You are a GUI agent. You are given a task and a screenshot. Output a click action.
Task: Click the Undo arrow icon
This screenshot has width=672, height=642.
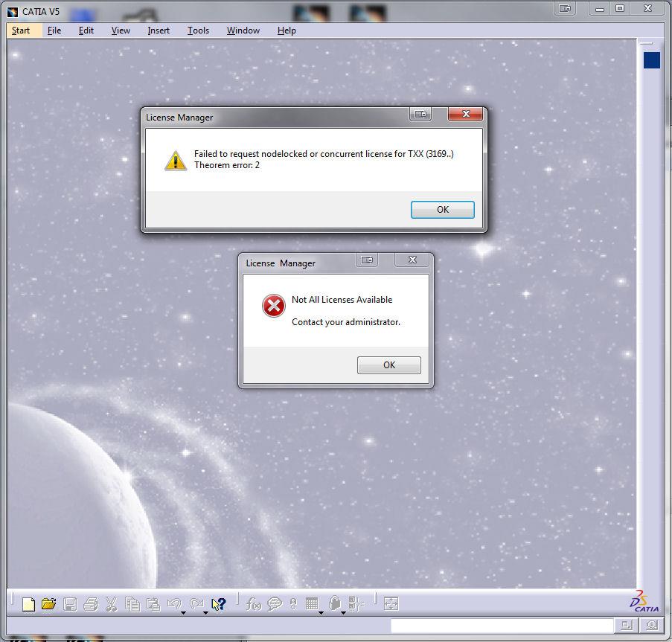click(174, 603)
